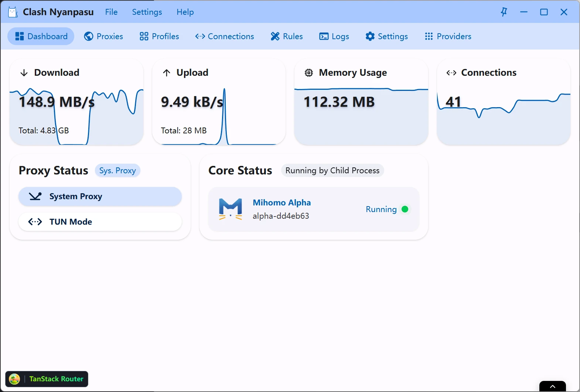Open the Rules tab

tap(287, 36)
